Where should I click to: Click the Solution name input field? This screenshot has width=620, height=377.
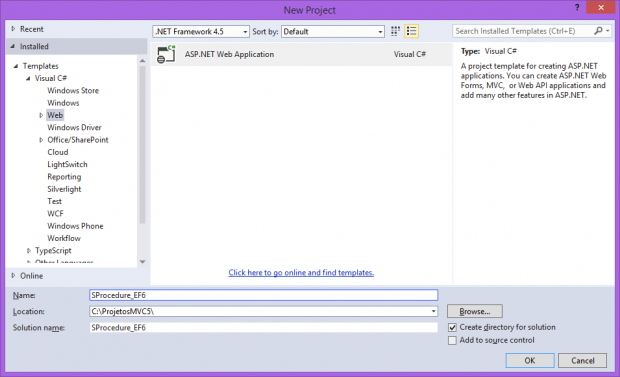[x=264, y=328]
